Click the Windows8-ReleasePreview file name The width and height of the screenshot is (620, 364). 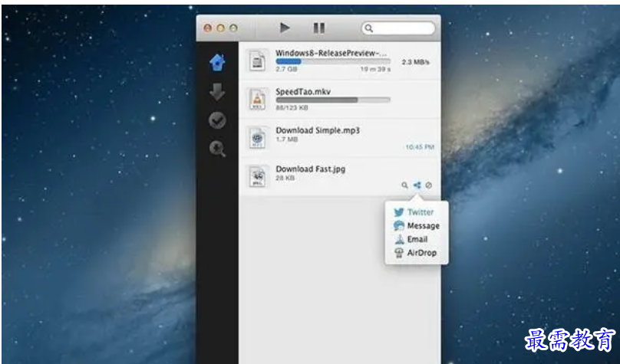pos(331,53)
